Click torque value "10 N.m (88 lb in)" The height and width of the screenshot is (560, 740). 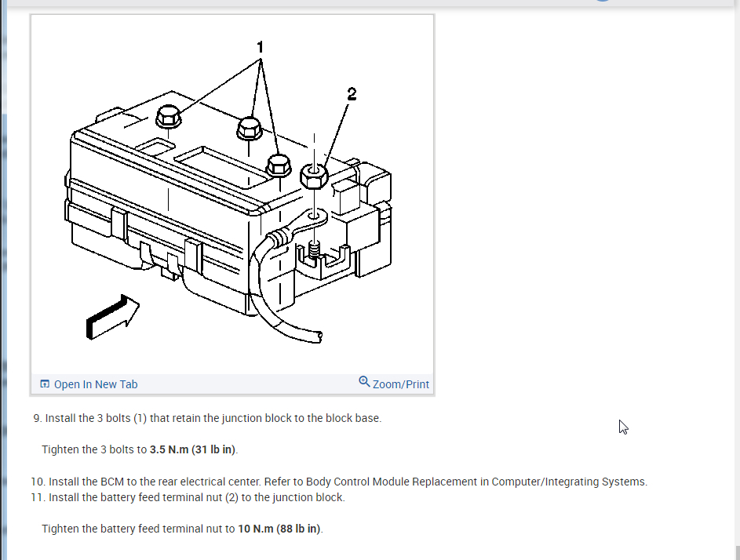279,529
